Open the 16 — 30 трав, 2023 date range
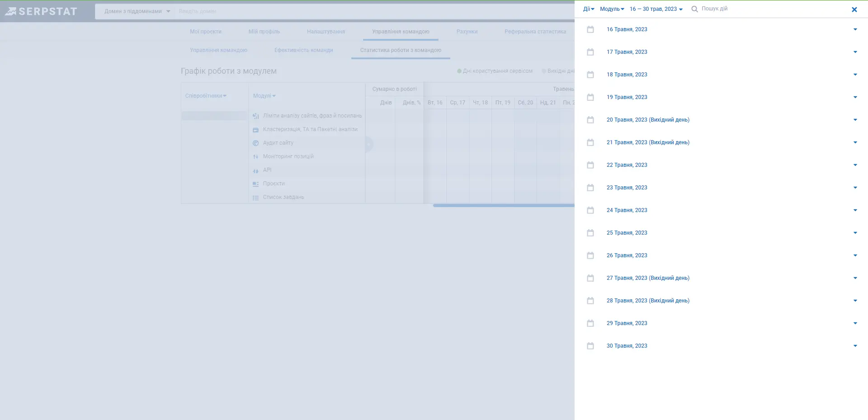The width and height of the screenshot is (868, 420). [x=656, y=9]
